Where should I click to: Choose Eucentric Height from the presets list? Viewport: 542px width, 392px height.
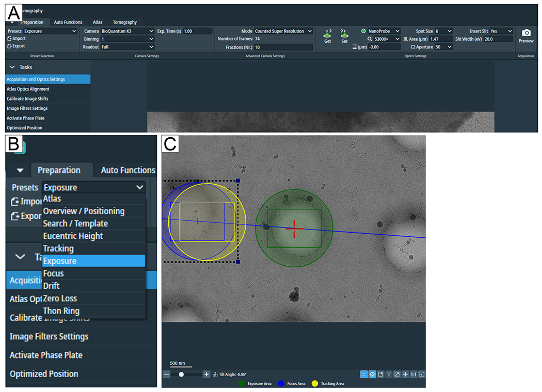73,236
